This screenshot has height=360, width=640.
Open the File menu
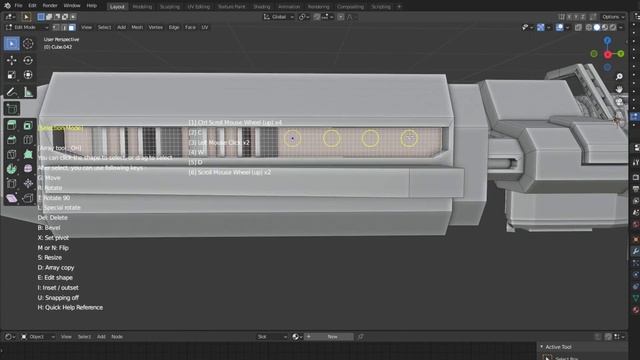pos(18,6)
